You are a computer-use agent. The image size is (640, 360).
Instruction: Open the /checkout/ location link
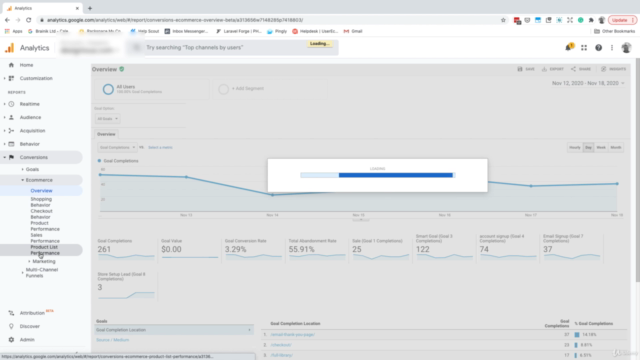click(x=281, y=345)
